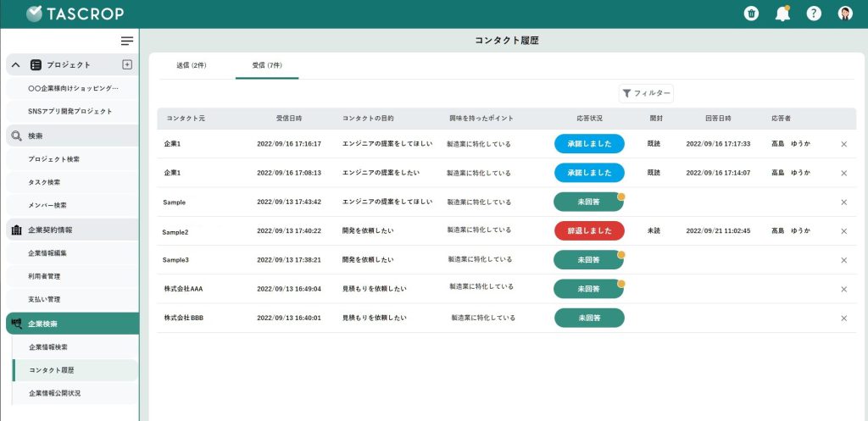This screenshot has width=868, height=421.
Task: Switch to the 送信 (2件) tab
Action: pyautogui.click(x=192, y=65)
